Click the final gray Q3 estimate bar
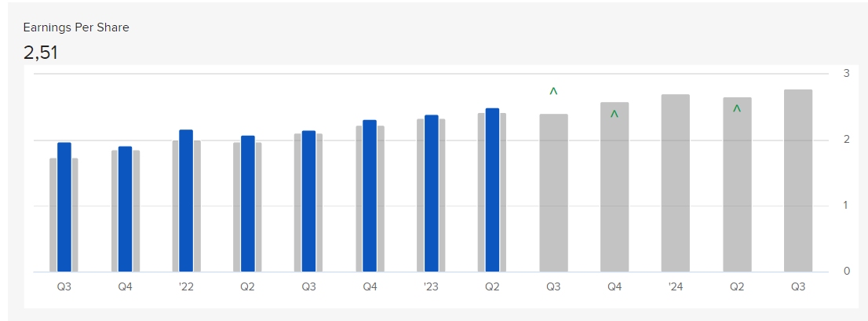Screen dimensions: 868x321 click(x=798, y=181)
